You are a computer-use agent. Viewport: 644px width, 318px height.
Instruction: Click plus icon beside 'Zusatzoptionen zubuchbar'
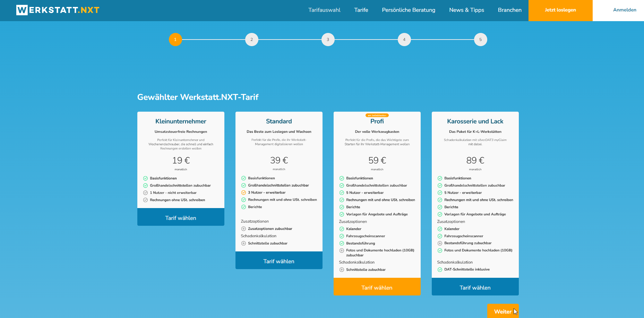coord(243,229)
